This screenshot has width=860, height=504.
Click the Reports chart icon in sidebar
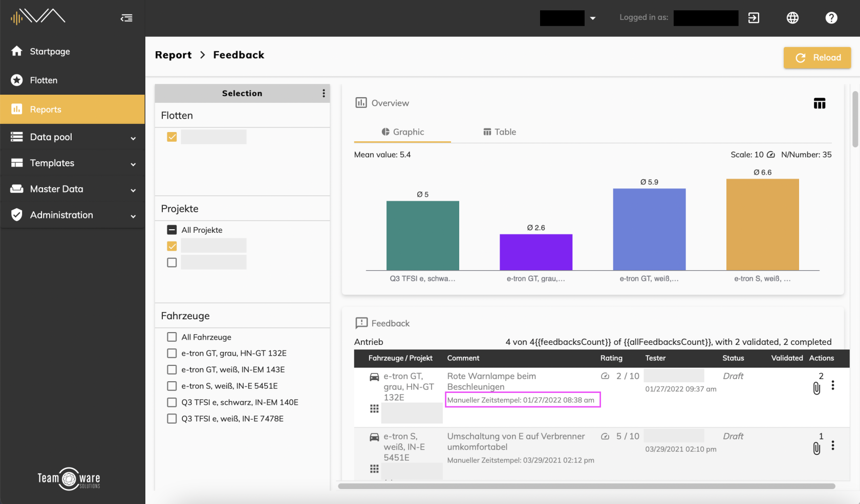coord(17,109)
